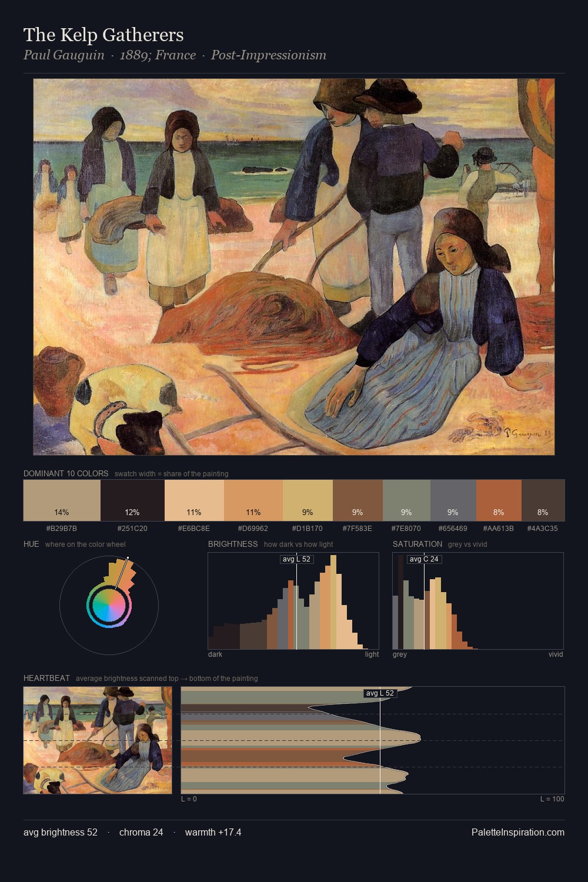588x882 pixels.
Task: Click the 'DOMINANT 10 COLORS' heading
Action: coord(66,473)
